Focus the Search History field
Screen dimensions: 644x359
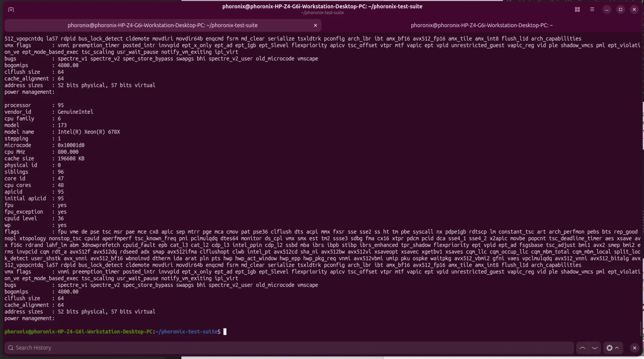point(289,348)
